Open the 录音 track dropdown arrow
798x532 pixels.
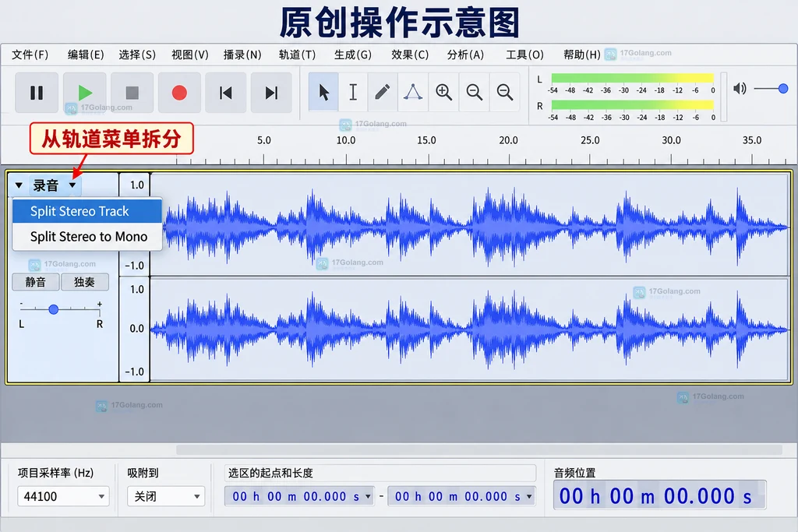pos(72,185)
